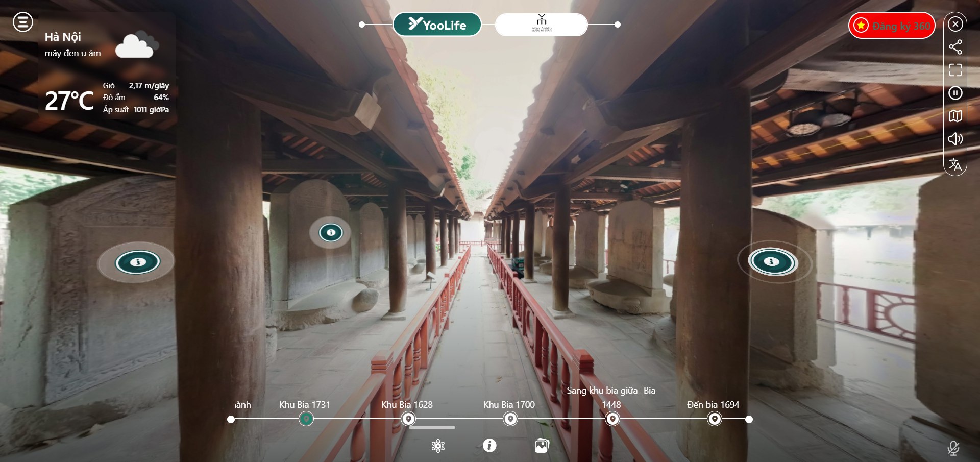
Task: Click the Văn Miếu logo button
Action: 541,25
